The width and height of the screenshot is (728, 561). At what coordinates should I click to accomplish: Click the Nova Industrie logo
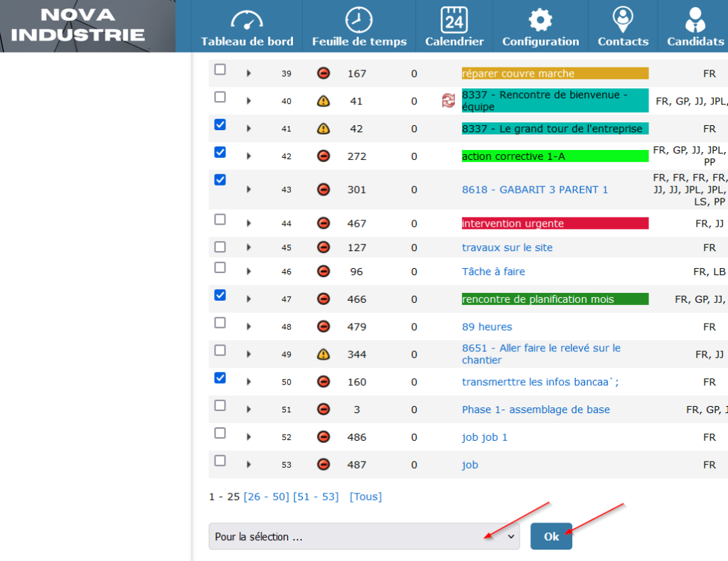pos(78,26)
